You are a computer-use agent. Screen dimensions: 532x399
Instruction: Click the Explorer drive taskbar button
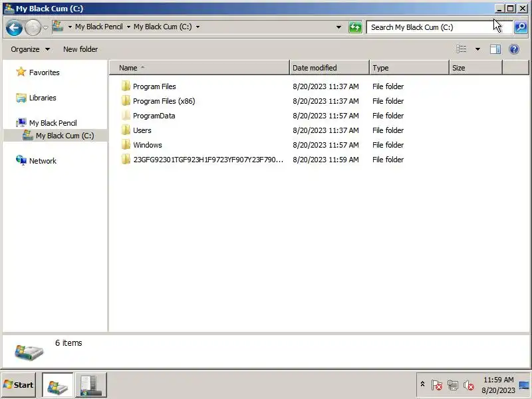click(x=57, y=385)
